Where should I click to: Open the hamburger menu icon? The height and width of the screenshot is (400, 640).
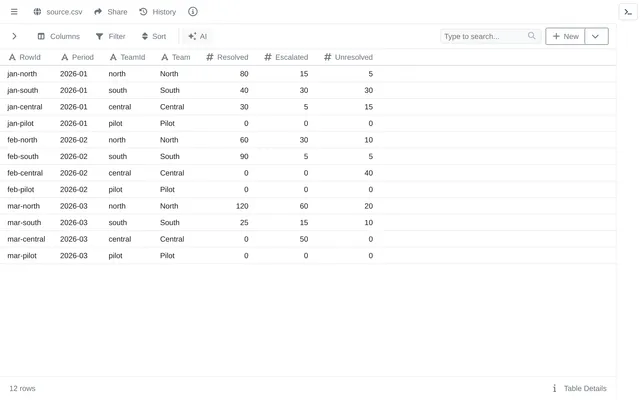coord(14,12)
